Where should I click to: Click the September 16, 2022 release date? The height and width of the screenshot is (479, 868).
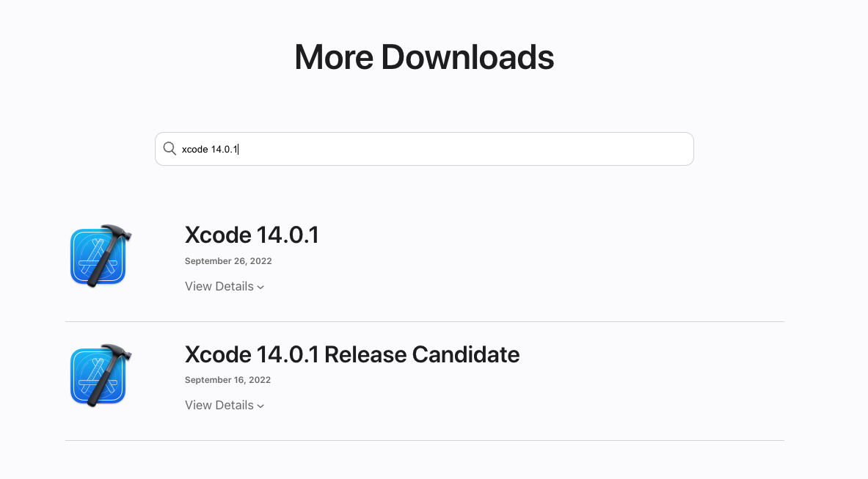(227, 380)
